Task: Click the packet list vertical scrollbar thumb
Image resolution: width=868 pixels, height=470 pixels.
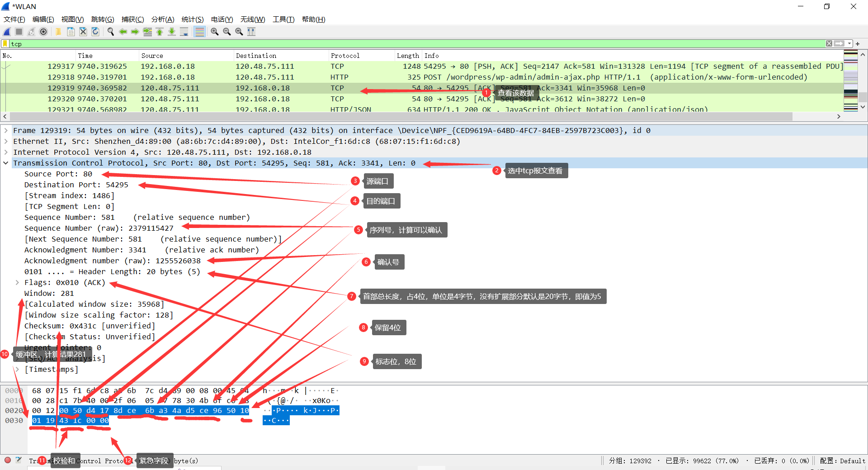Action: pyautogui.click(x=863, y=97)
